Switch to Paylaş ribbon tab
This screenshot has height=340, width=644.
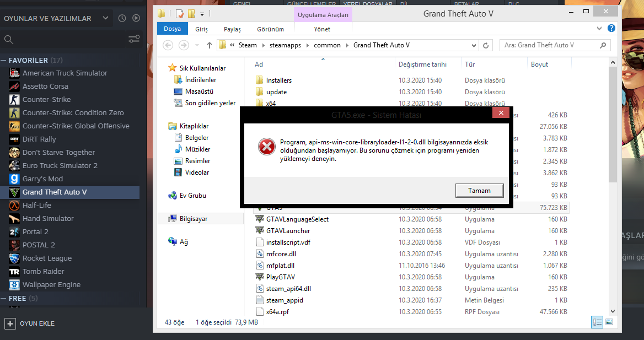pos(233,29)
